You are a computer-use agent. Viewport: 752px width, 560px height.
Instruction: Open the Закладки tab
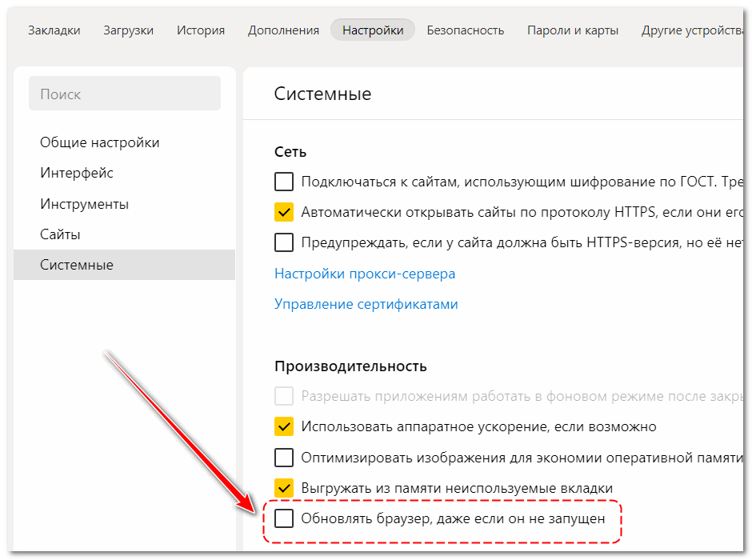(54, 30)
